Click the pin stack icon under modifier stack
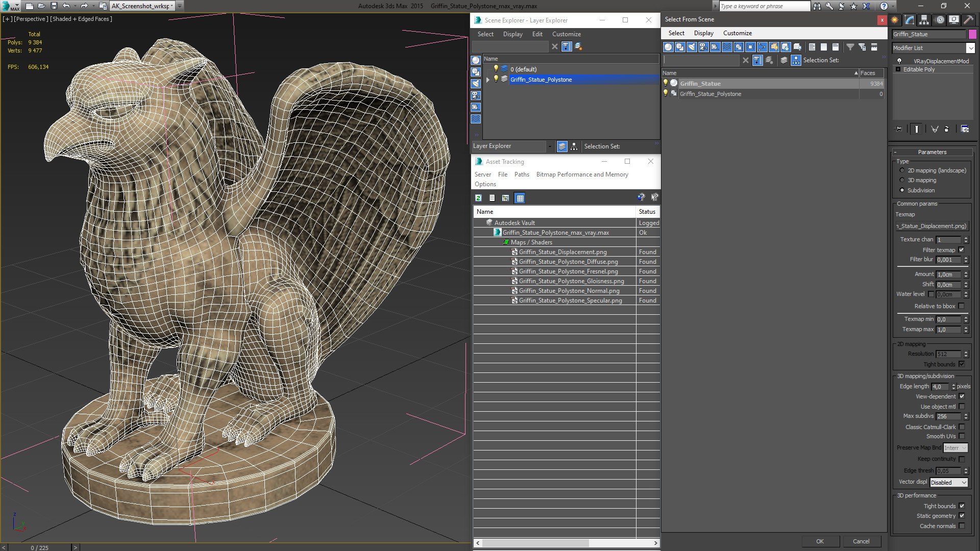 (899, 129)
